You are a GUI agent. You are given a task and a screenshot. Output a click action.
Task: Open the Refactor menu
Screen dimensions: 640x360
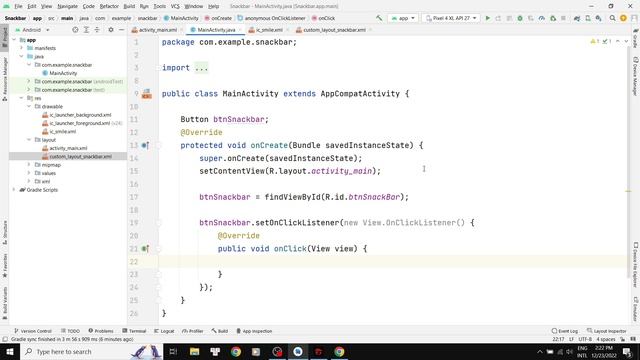pos(109,6)
